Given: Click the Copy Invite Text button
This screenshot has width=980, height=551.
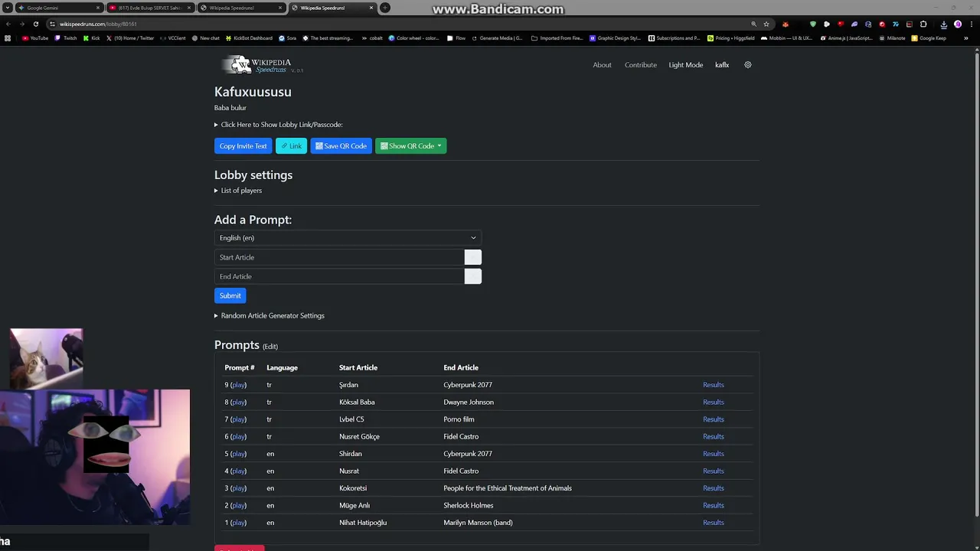Looking at the screenshot, I should point(243,146).
